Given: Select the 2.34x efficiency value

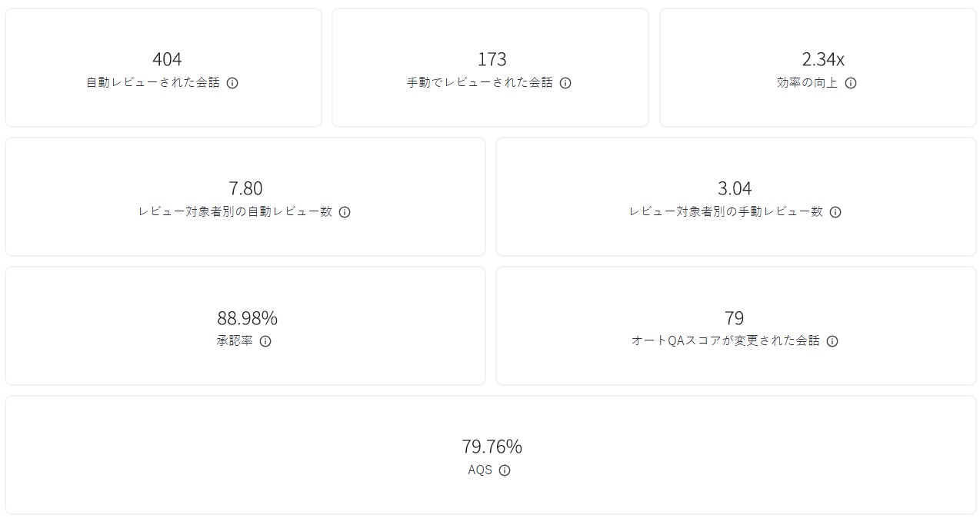Looking at the screenshot, I should coord(823,59).
